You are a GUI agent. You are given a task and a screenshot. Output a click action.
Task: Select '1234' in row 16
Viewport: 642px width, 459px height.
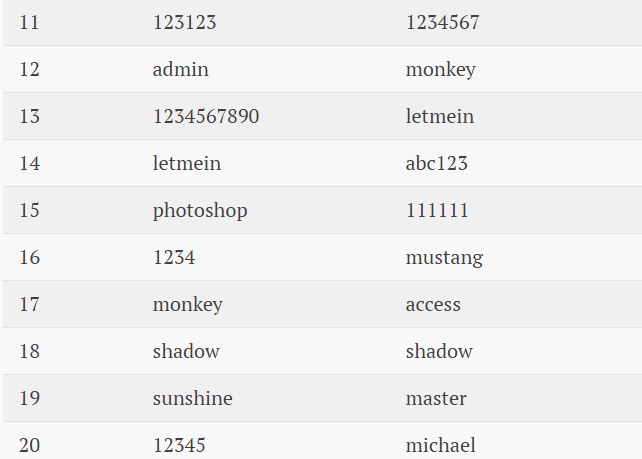(x=174, y=258)
